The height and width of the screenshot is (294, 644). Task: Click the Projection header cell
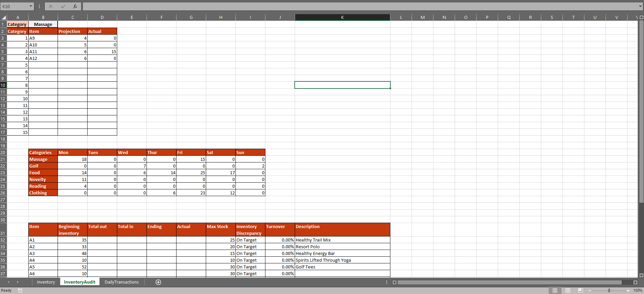tap(72, 31)
